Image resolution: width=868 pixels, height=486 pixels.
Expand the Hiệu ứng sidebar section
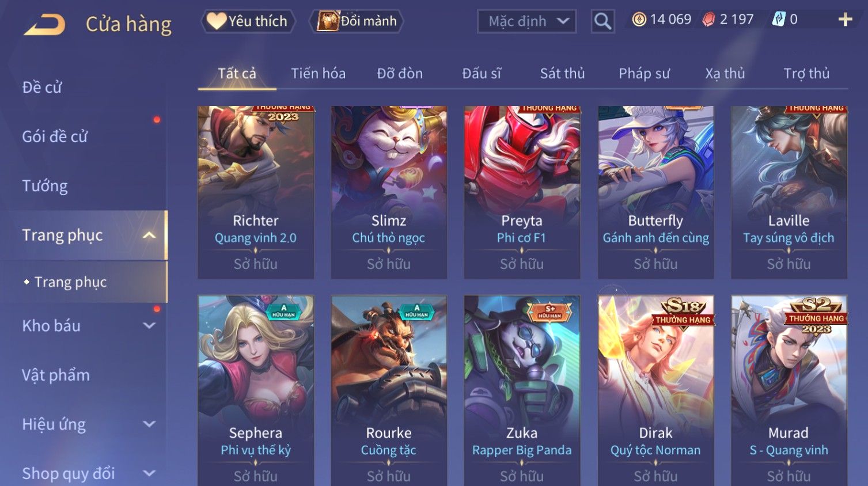[149, 424]
